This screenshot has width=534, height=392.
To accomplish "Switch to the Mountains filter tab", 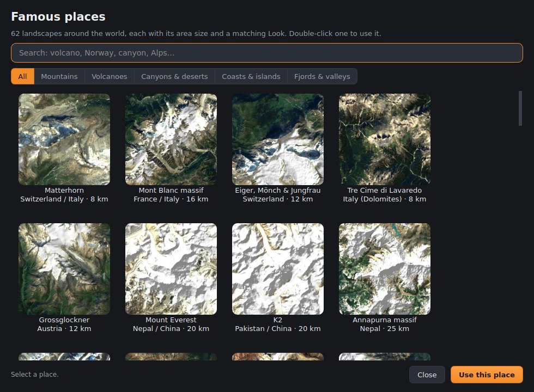I will [59, 76].
